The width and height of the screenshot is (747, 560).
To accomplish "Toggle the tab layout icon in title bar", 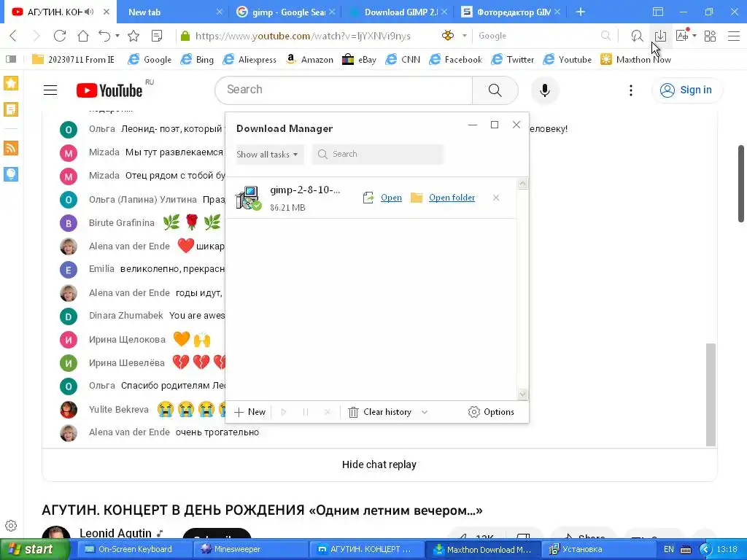I will click(x=658, y=12).
